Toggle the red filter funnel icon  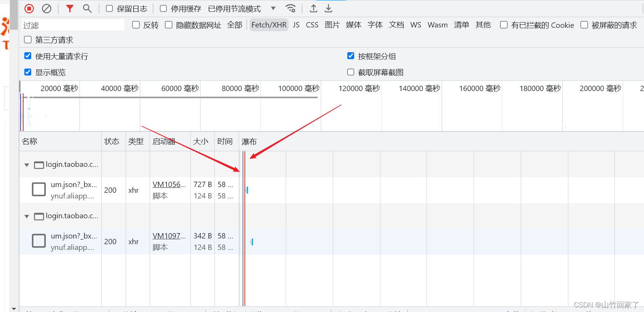coord(69,8)
